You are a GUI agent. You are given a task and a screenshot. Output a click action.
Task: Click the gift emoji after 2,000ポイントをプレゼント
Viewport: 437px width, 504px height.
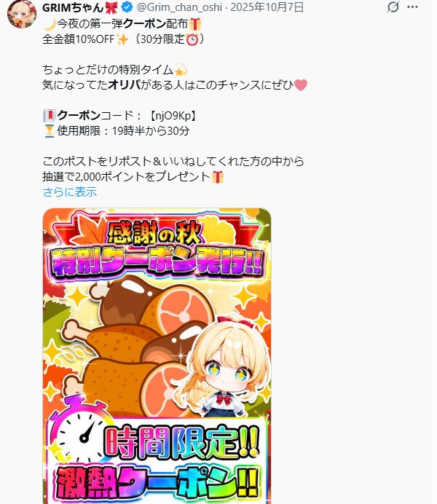point(218,177)
